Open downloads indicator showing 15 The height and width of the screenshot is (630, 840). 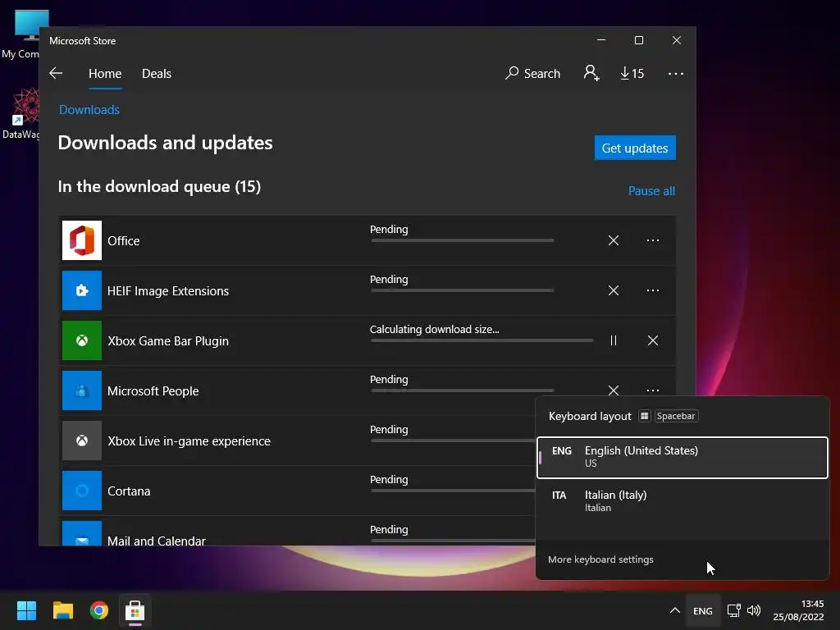click(x=632, y=73)
